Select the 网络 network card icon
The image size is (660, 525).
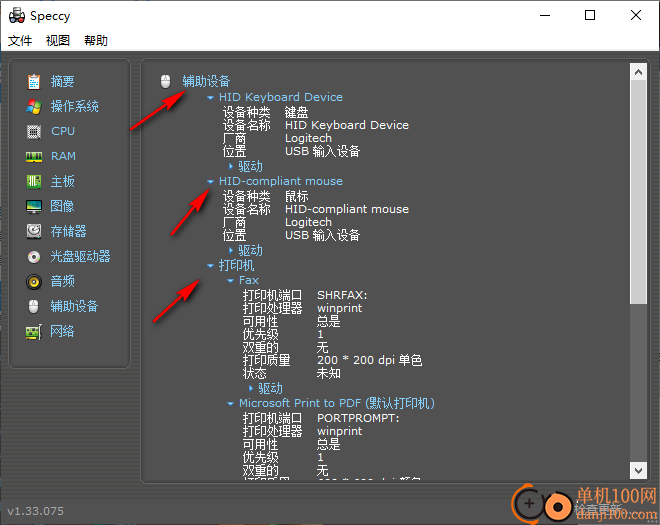tap(34, 332)
